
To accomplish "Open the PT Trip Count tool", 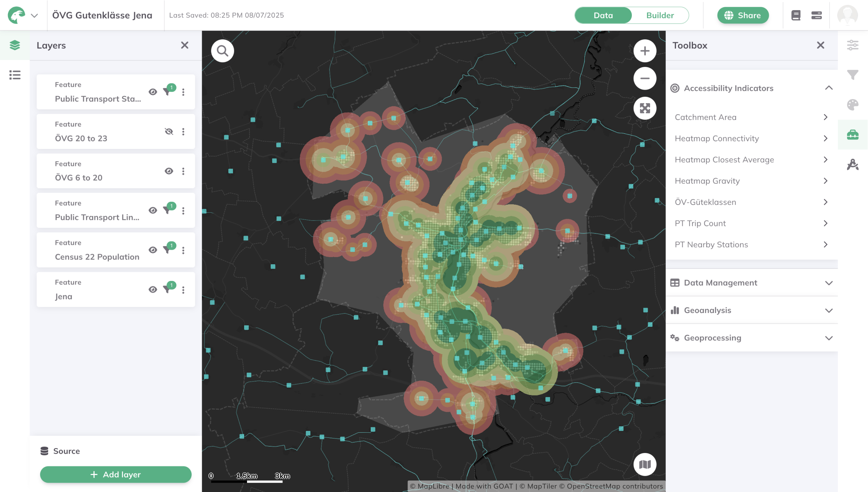I will [x=752, y=223].
